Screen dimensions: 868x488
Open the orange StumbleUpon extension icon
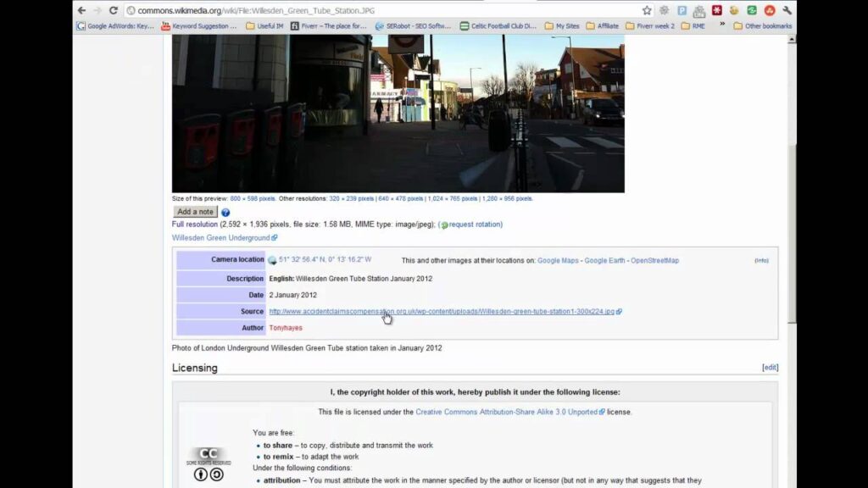coord(770,10)
